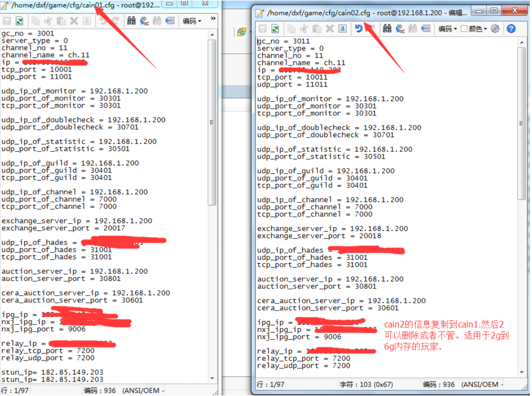Open 编码 encoding dropdown in cain01.cfg editor

(x=192, y=21)
